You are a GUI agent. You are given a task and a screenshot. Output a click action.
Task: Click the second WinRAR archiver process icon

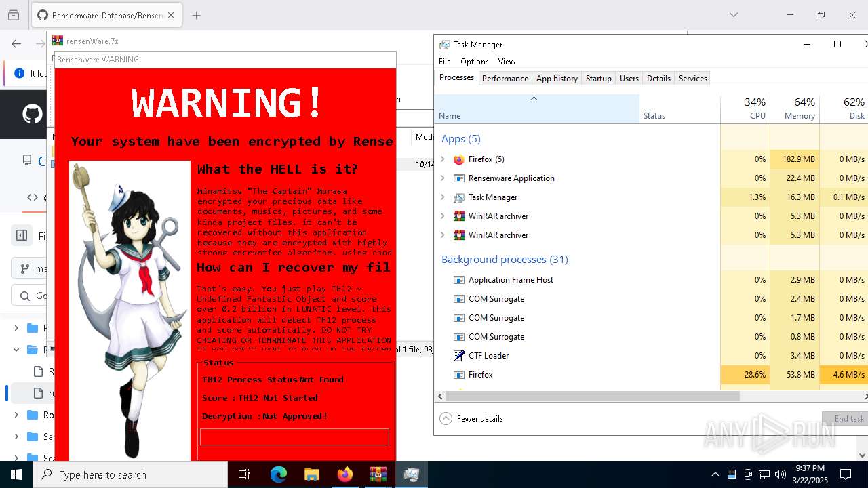(x=459, y=235)
